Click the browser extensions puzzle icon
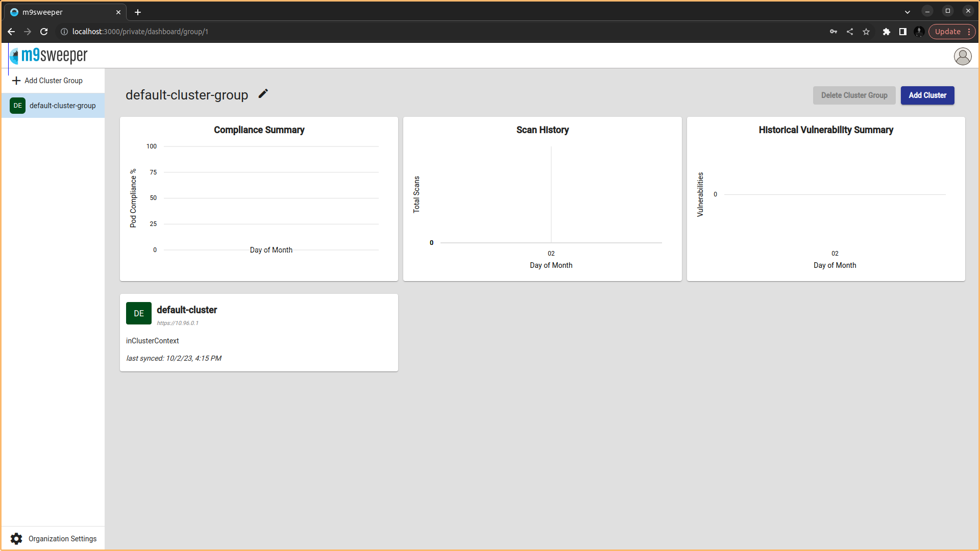This screenshot has height=551, width=980. tap(886, 32)
